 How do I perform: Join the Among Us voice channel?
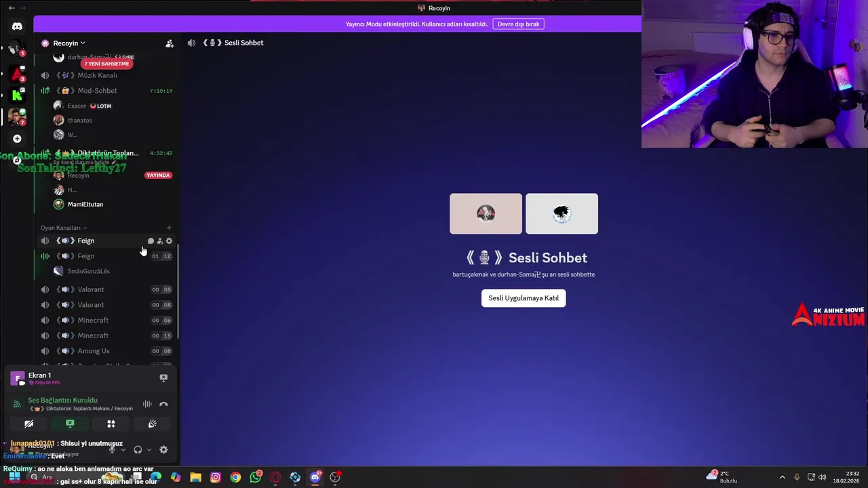click(x=106, y=351)
